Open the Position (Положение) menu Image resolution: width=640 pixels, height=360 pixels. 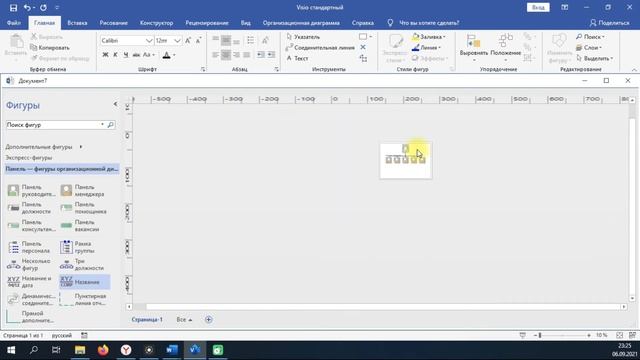[505, 48]
